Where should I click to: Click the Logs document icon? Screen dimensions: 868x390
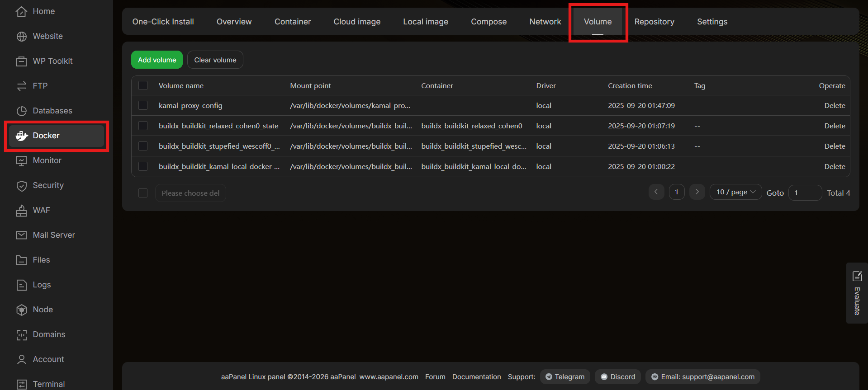click(x=21, y=285)
